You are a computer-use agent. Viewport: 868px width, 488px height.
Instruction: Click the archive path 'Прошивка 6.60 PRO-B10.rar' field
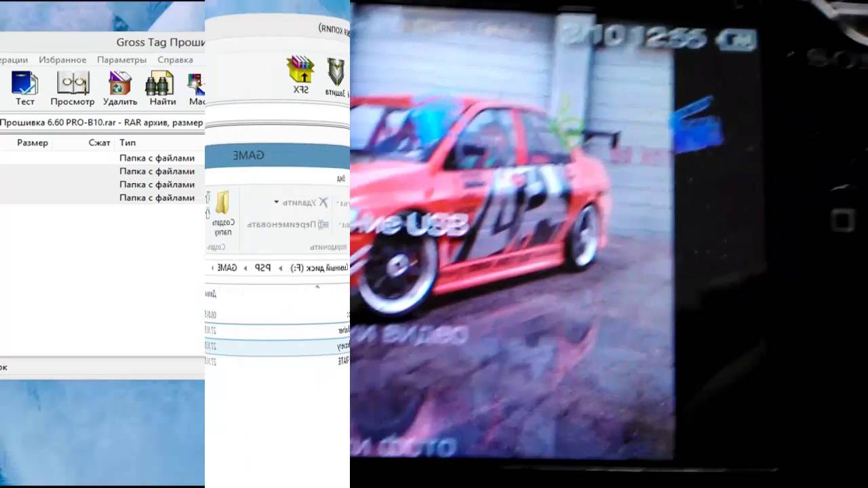(102, 123)
